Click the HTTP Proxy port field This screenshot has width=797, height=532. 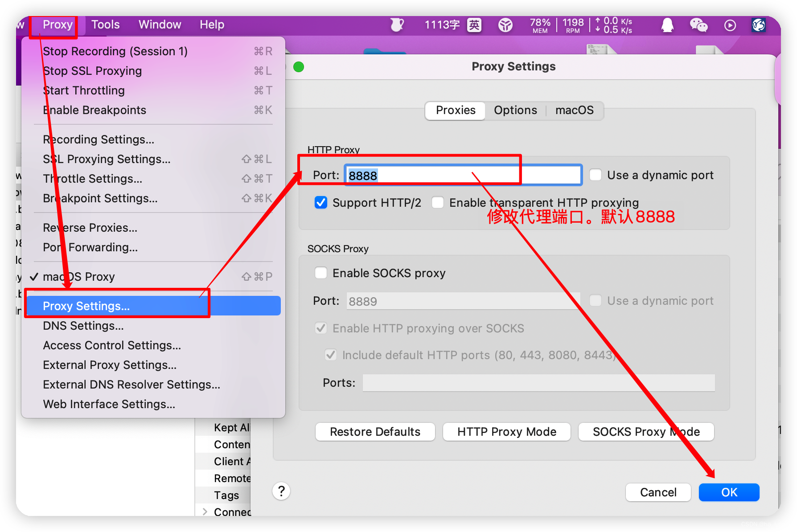463,175
